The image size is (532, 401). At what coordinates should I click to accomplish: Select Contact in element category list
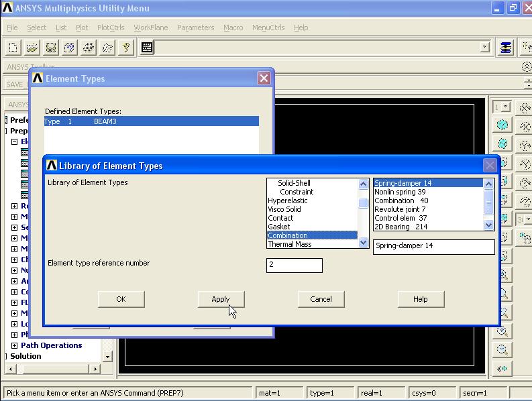312,218
